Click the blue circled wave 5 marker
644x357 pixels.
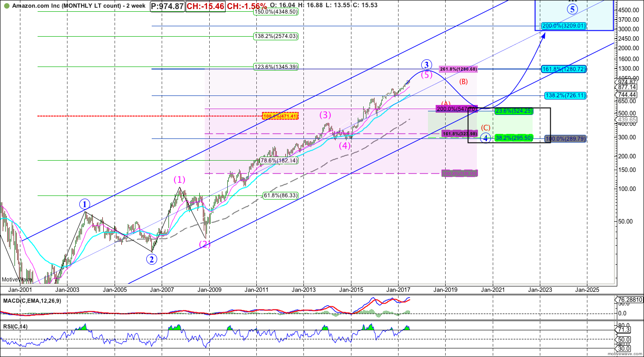pyautogui.click(x=573, y=9)
